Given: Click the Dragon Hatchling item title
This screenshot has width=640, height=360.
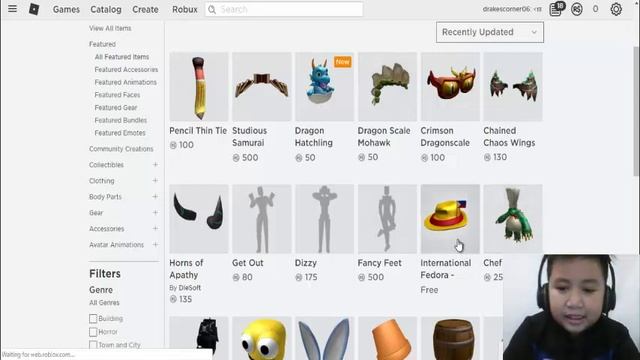Looking at the screenshot, I should [x=314, y=137].
